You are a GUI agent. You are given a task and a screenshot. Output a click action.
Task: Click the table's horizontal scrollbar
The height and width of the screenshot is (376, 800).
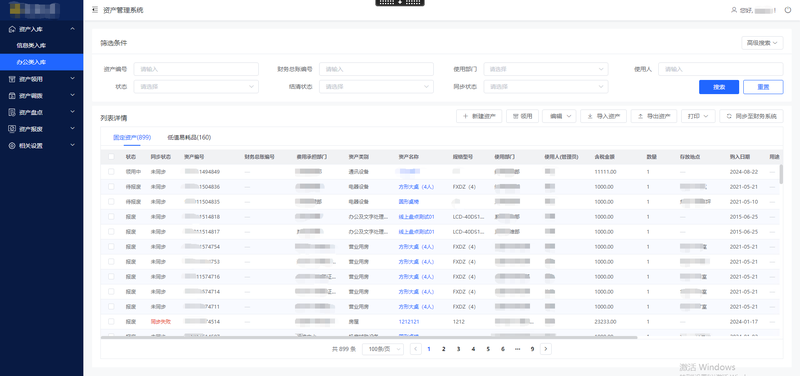pyautogui.click(x=369, y=337)
